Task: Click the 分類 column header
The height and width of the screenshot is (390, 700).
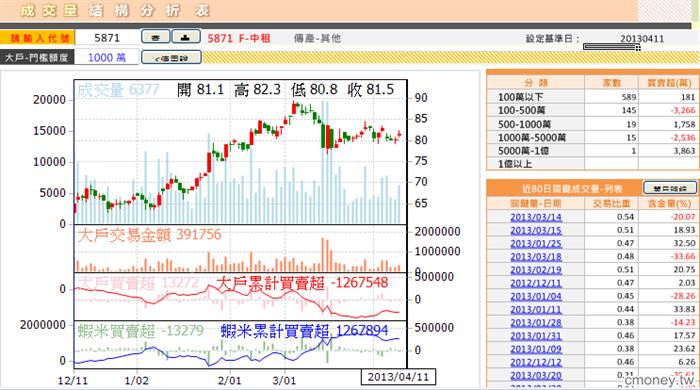Action: (535, 83)
